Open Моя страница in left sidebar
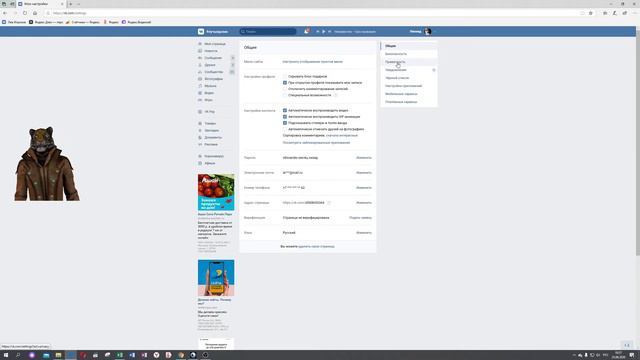The height and width of the screenshot is (360, 640). [x=215, y=44]
